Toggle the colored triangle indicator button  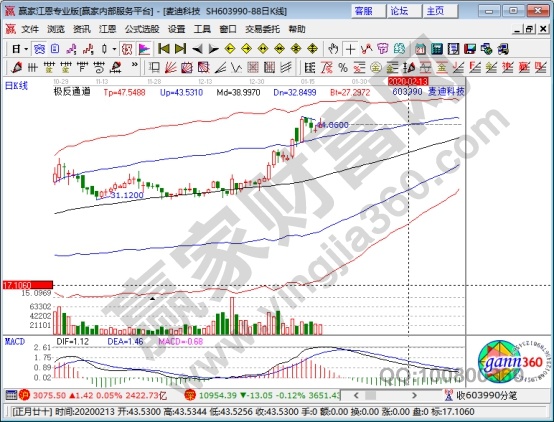click(144, 49)
